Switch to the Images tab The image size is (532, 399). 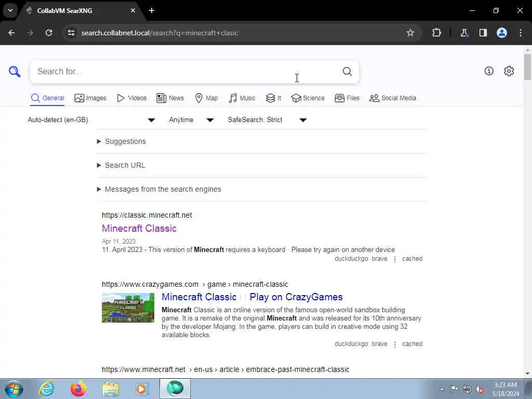(x=90, y=98)
